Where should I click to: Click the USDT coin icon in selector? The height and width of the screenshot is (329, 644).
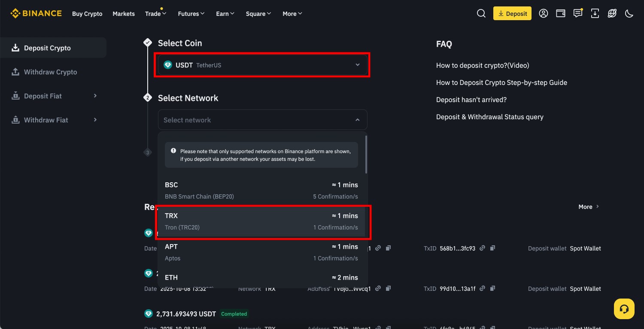pyautogui.click(x=168, y=65)
